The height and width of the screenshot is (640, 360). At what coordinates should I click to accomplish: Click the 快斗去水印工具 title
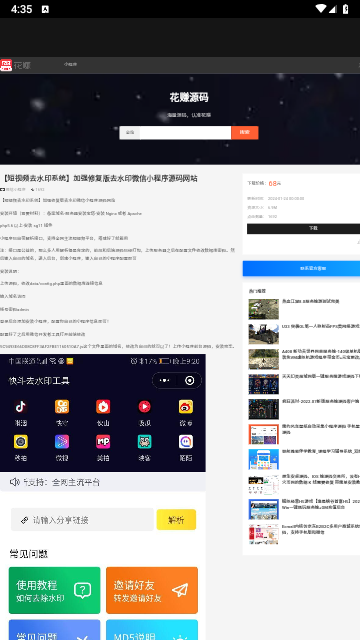39,381
